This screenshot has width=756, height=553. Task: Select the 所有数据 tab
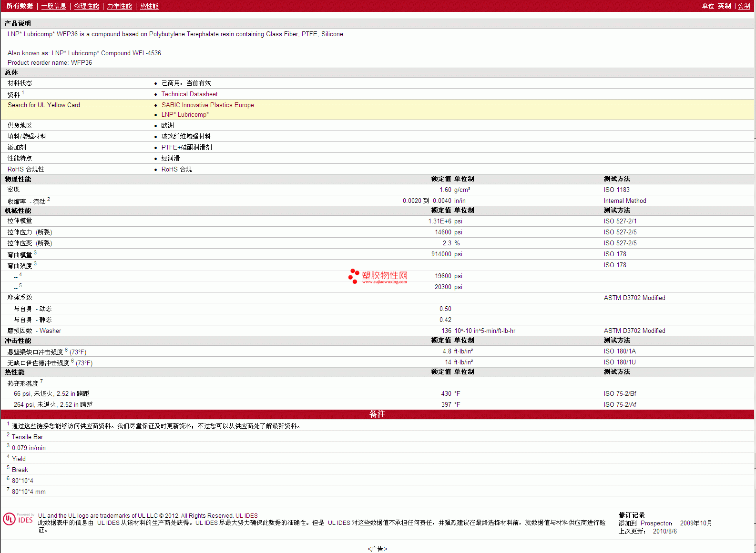pos(20,6)
